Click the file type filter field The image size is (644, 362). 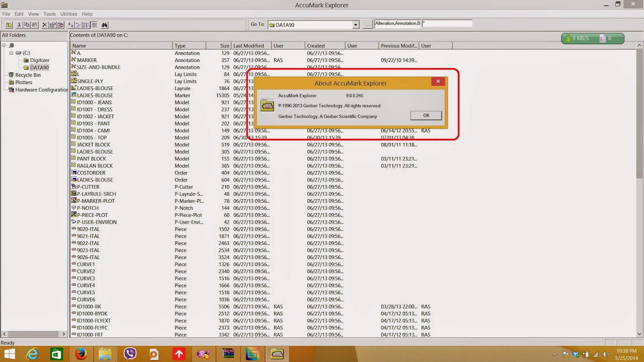pos(398,23)
